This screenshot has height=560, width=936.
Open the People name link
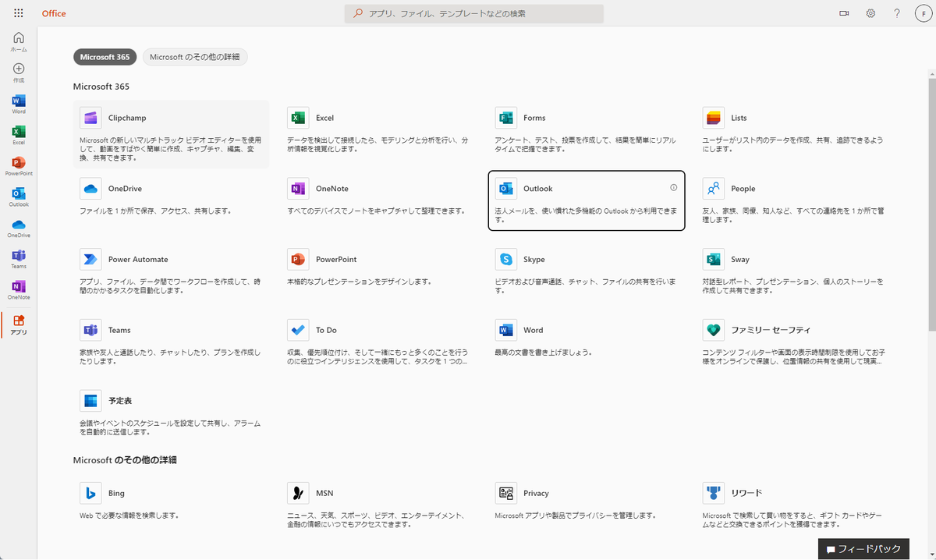coord(743,189)
